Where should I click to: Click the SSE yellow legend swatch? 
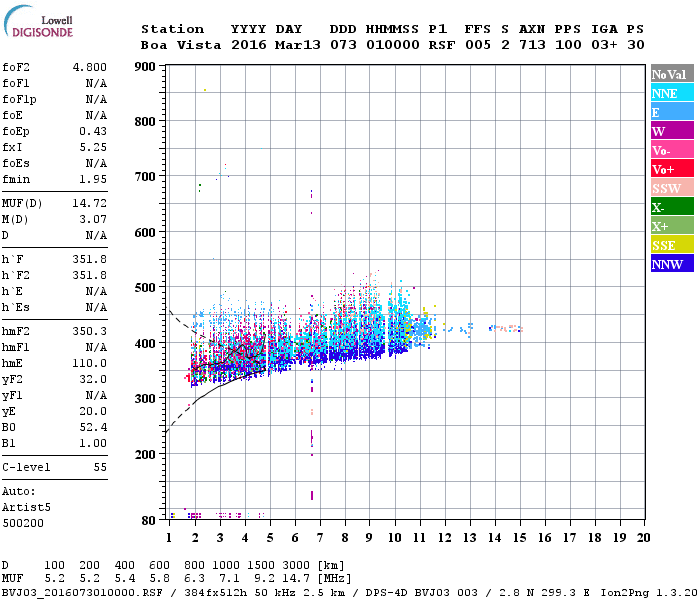[672, 245]
